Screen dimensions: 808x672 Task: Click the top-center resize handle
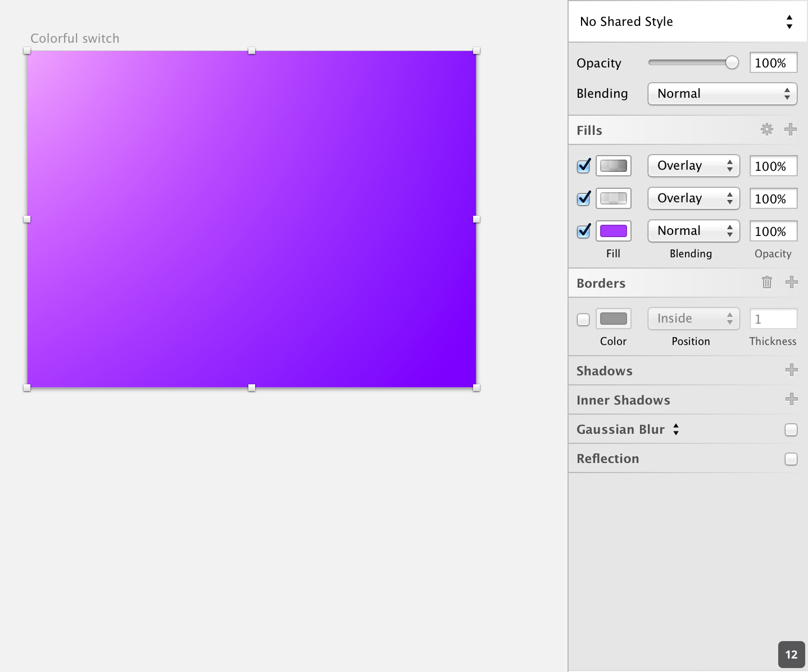pos(252,51)
